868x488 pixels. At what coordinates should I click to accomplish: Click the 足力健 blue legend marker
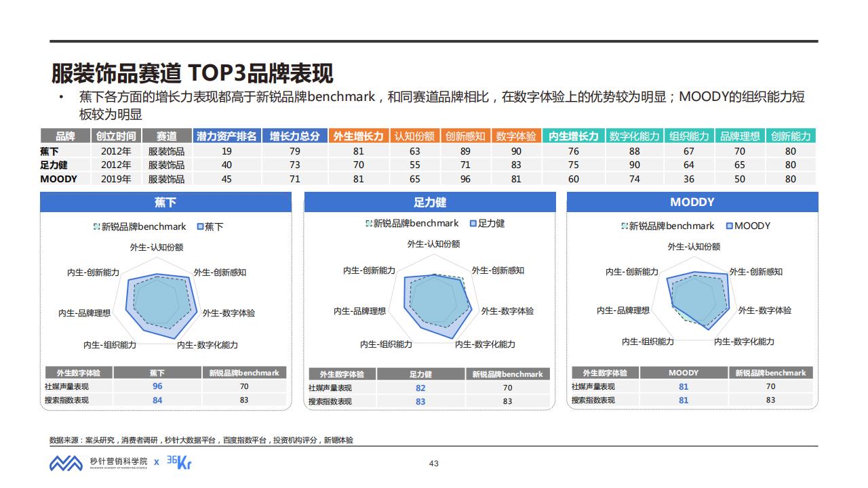tap(473, 224)
